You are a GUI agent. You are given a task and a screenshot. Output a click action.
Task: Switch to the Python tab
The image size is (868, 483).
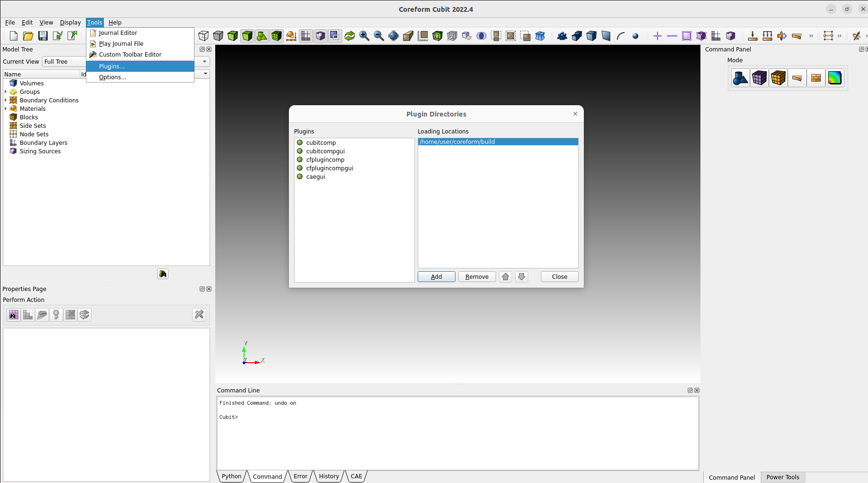(231, 476)
